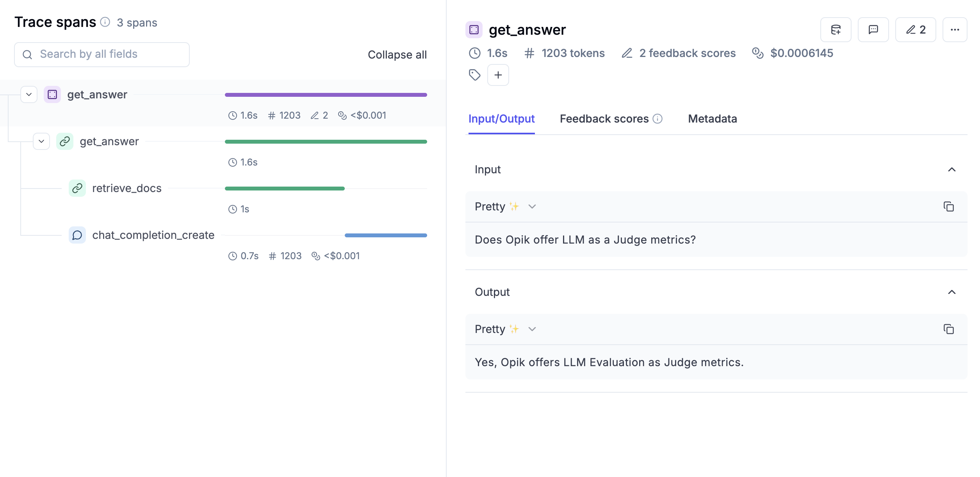Click the green link icon of nested get_answer span
980x477 pixels.
65,141
